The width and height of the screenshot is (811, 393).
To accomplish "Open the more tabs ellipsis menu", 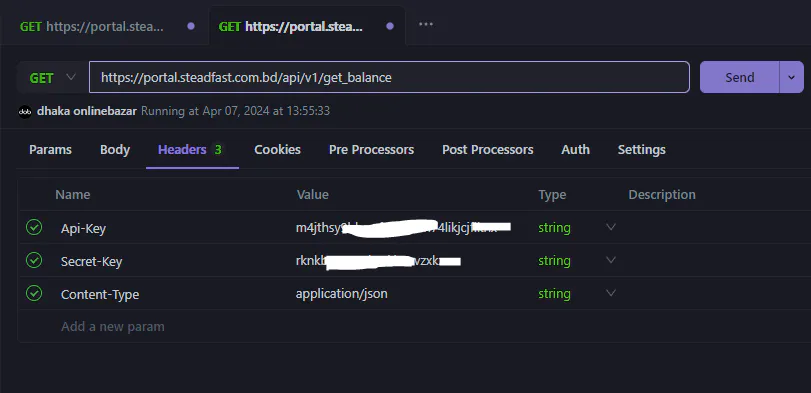I will tap(426, 24).
